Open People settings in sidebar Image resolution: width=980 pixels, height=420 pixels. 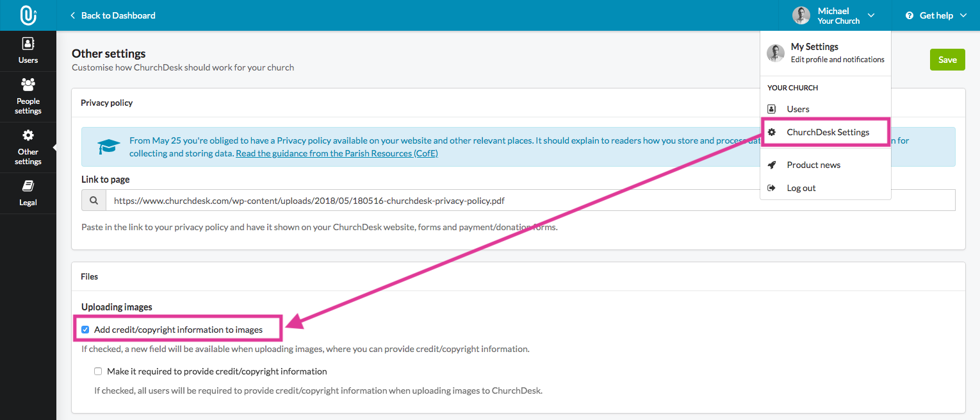28,85
